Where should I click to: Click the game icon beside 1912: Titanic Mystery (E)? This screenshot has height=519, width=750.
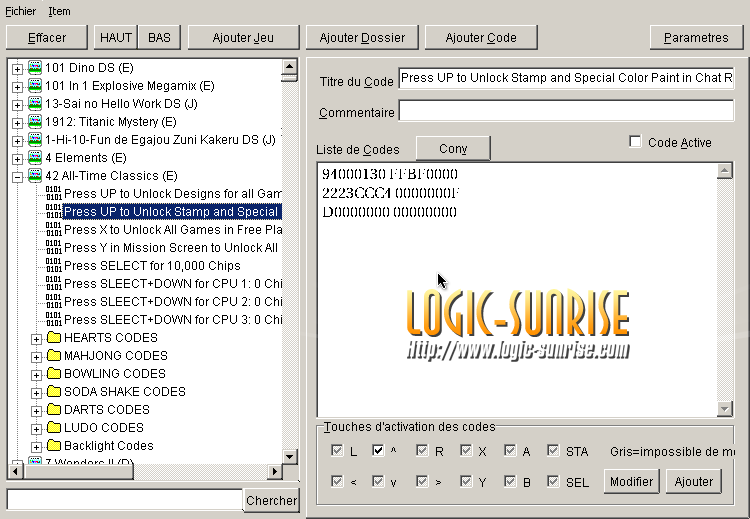pos(35,122)
